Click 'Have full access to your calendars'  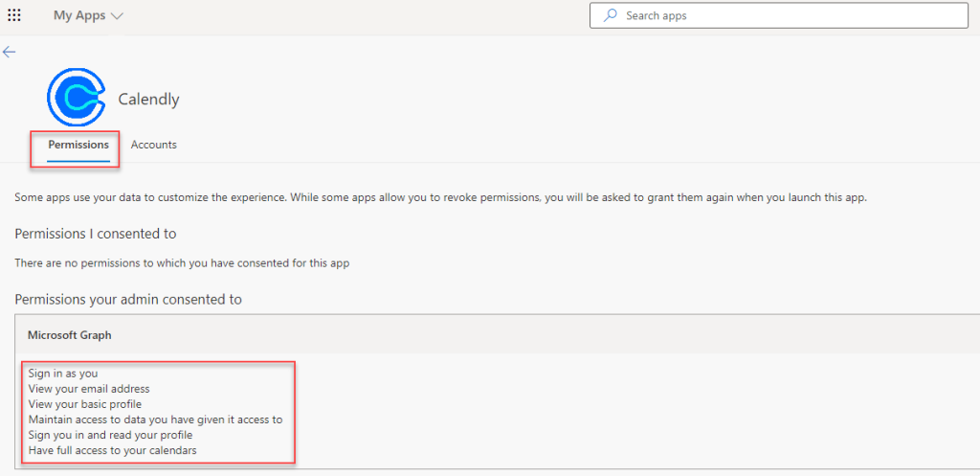click(113, 450)
